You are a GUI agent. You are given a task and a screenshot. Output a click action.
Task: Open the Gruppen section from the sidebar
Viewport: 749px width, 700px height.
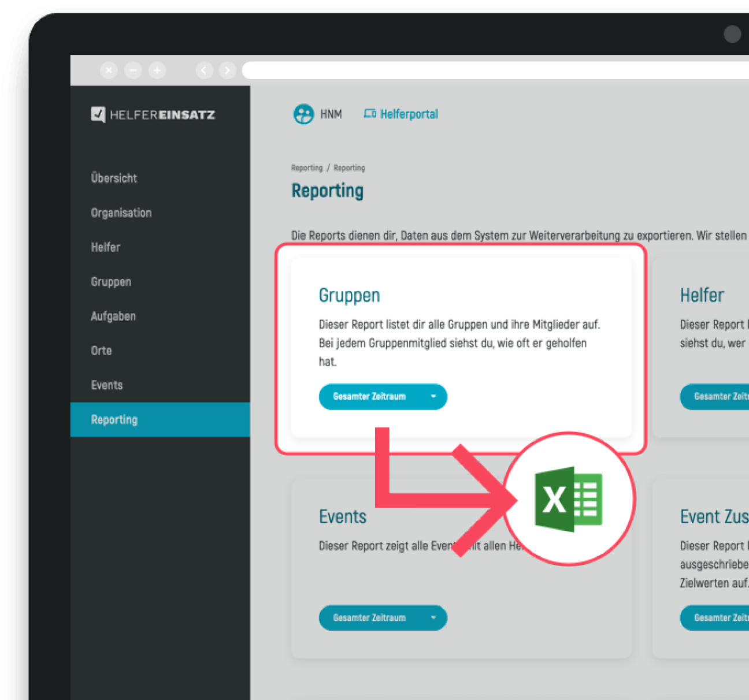(x=111, y=281)
